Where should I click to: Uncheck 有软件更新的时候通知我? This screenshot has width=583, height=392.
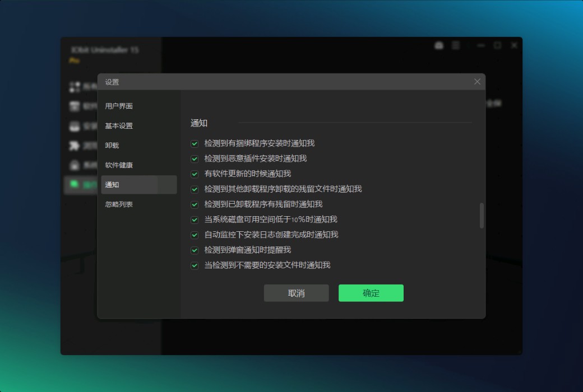[x=195, y=174]
